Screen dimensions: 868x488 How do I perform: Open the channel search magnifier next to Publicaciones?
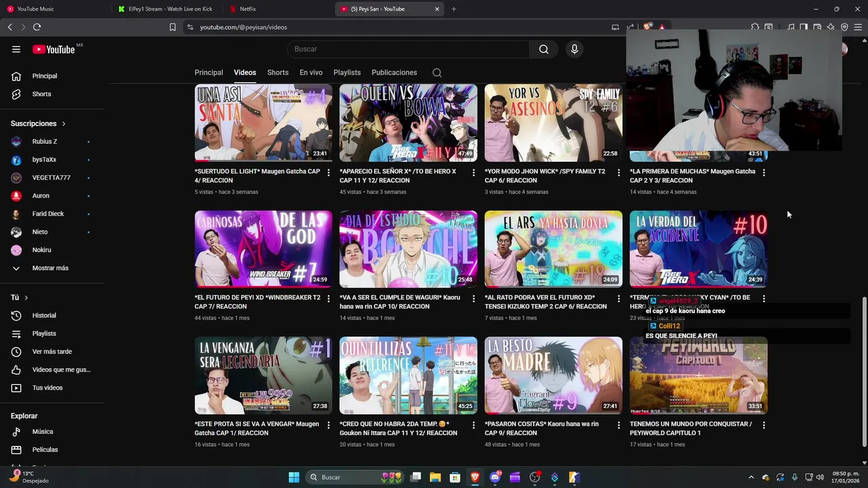coord(437,73)
